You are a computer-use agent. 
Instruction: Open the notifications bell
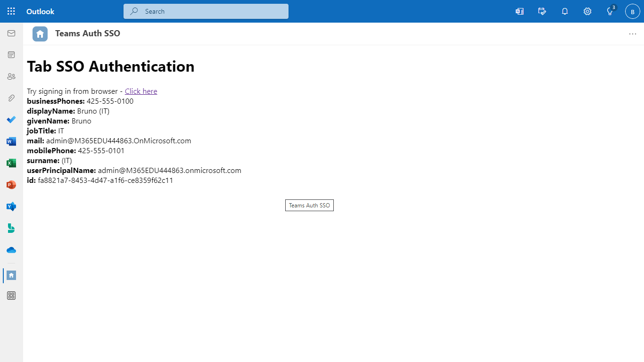point(565,11)
